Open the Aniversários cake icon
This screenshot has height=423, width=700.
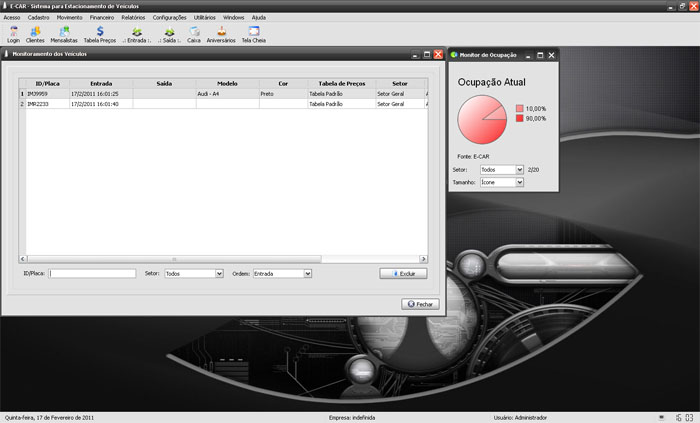(221, 34)
